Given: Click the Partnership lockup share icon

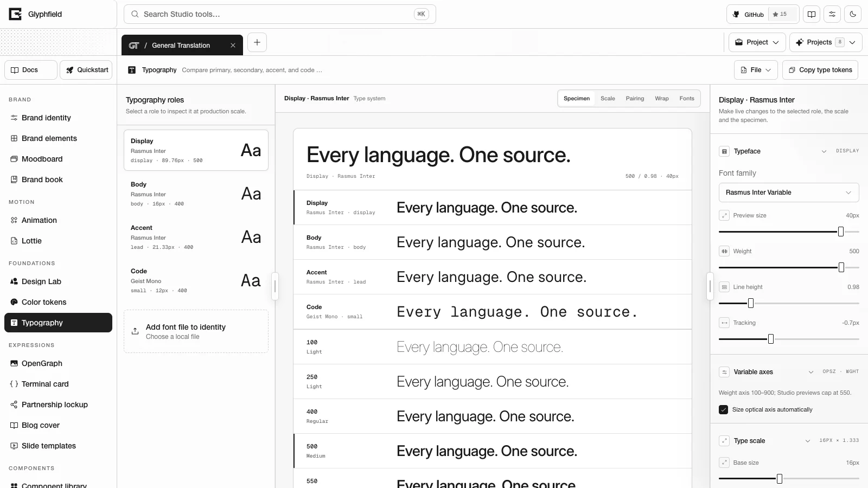Looking at the screenshot, I should tap(14, 404).
